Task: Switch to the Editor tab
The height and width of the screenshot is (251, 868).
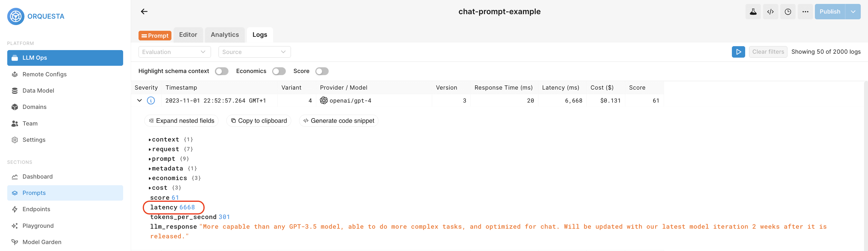Action: [188, 35]
